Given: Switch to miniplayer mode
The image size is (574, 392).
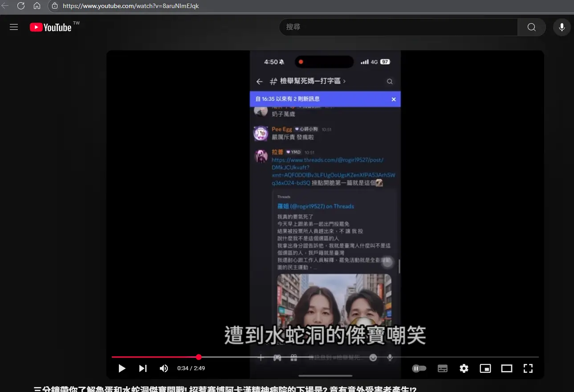Looking at the screenshot, I should click(x=485, y=368).
